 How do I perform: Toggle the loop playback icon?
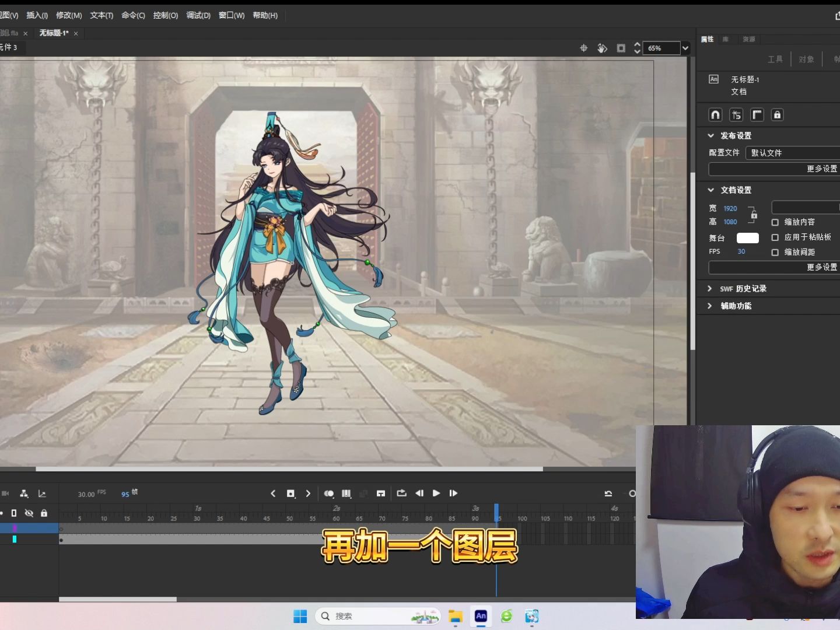(401, 494)
